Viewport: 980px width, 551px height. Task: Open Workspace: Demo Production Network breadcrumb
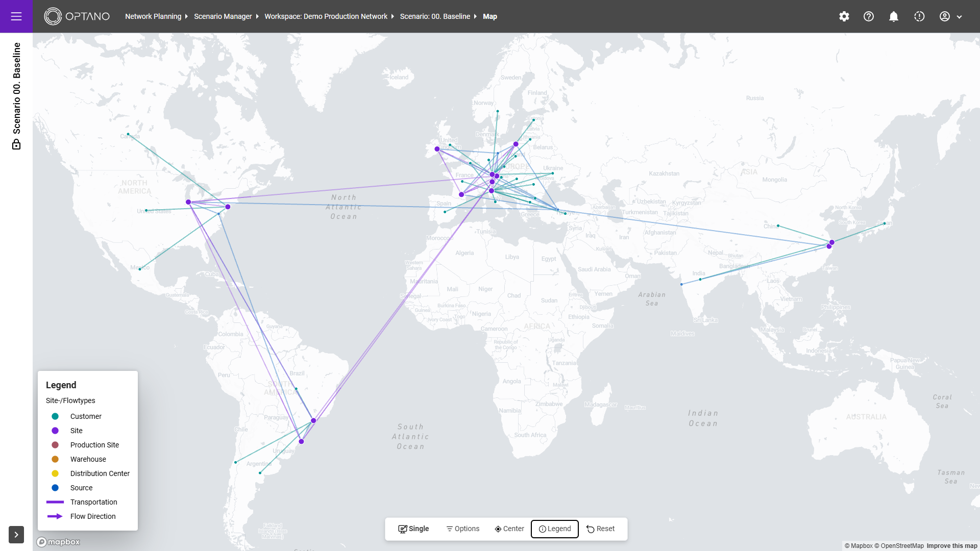[x=326, y=16]
